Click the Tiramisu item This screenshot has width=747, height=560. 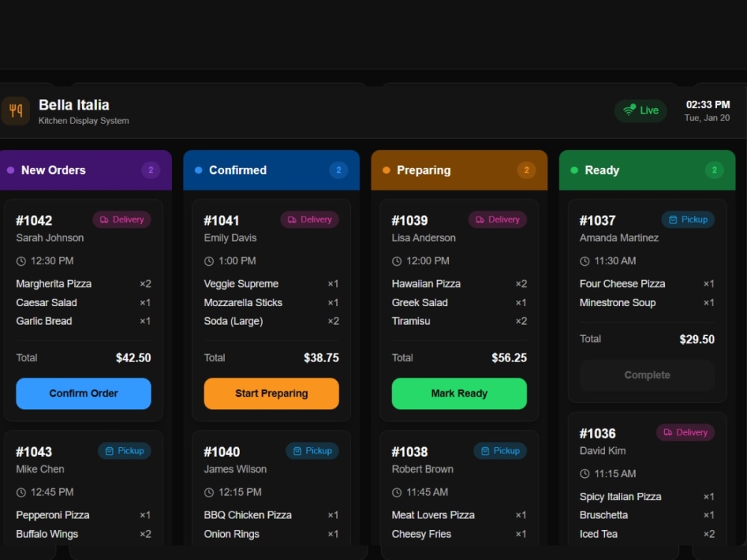(411, 321)
